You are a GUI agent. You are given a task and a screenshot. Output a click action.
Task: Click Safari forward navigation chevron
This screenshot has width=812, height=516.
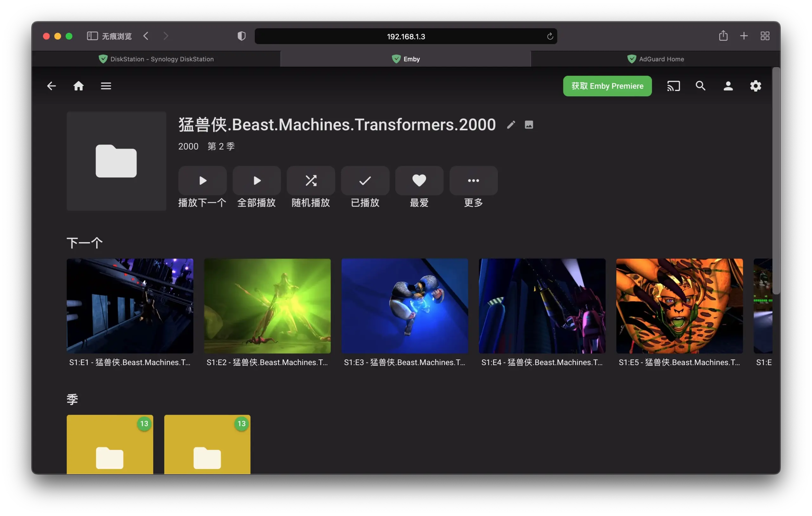coord(166,36)
